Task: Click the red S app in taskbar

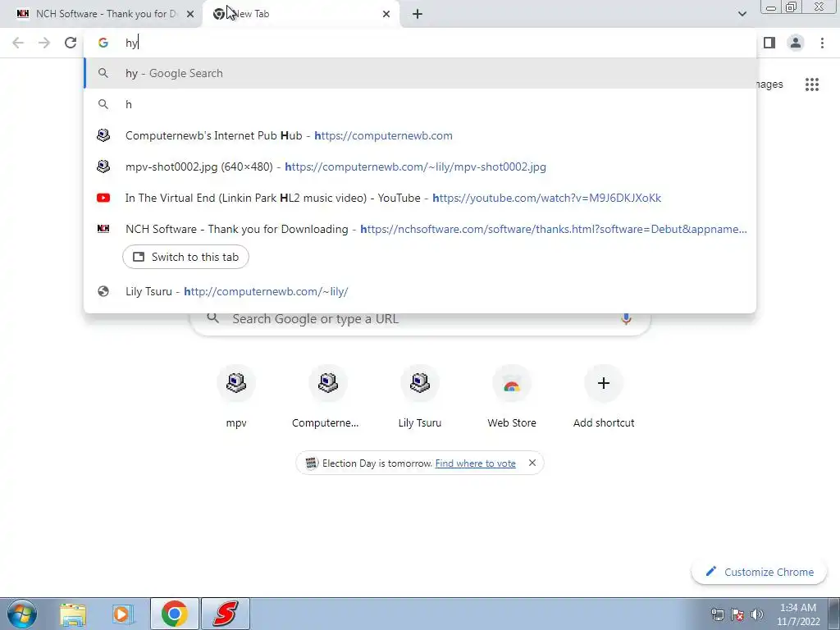Action: [x=226, y=614]
